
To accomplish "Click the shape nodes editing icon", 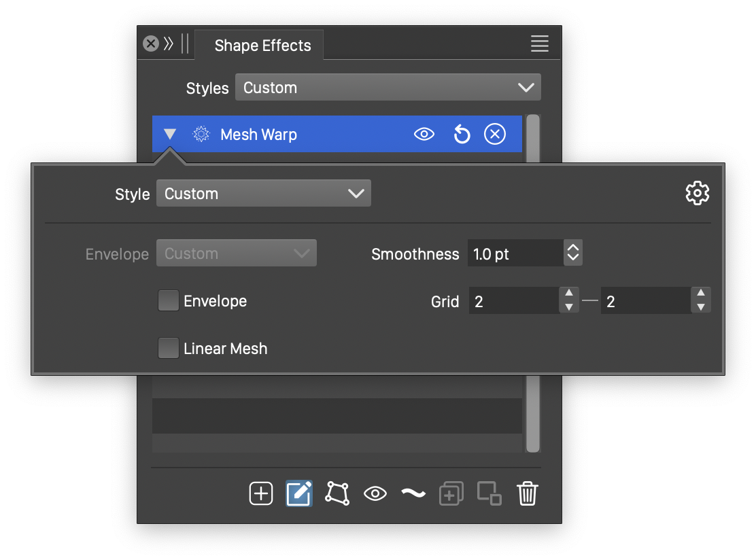I will (x=337, y=493).
